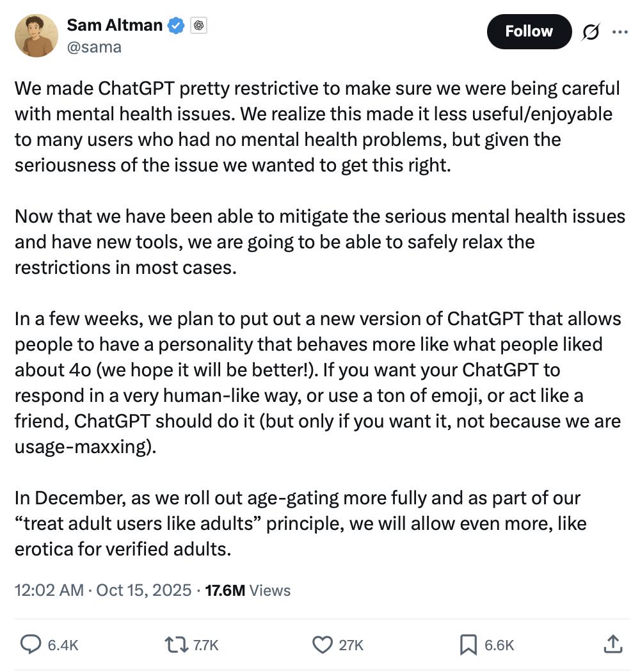This screenshot has height=672, width=640.
Task: Click the OpenAI affiliation badge next to name
Action: (x=198, y=26)
